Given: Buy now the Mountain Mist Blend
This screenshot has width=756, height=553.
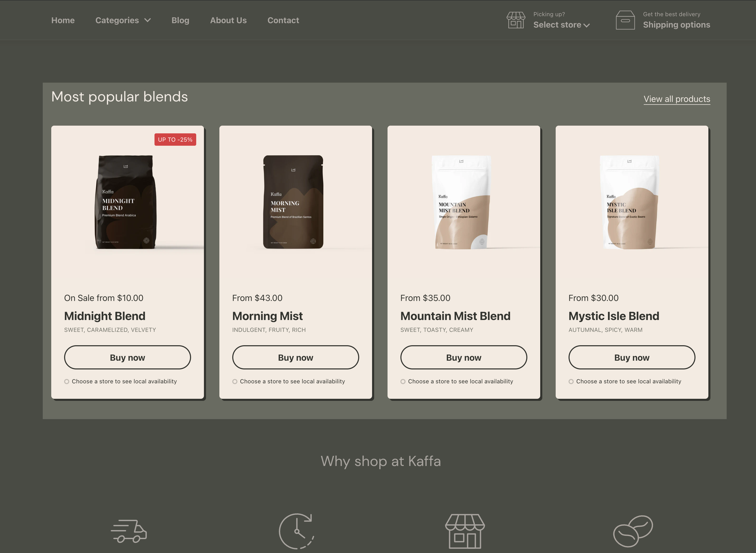Looking at the screenshot, I should coord(464,358).
